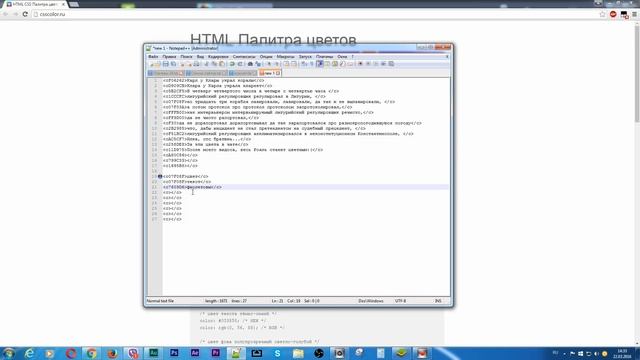Open Premiere (Pr) from the taskbar
The height and width of the screenshot is (360, 640).
(216, 353)
